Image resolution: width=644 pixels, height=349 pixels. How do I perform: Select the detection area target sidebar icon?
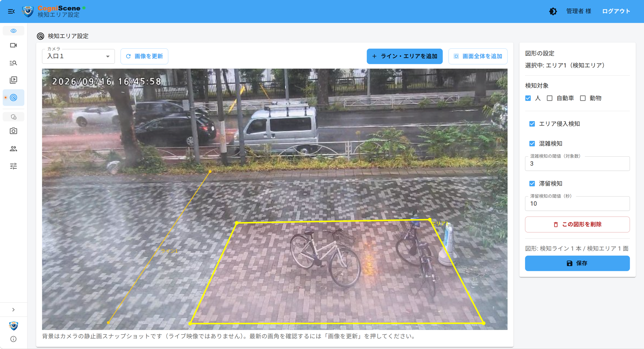[14, 98]
